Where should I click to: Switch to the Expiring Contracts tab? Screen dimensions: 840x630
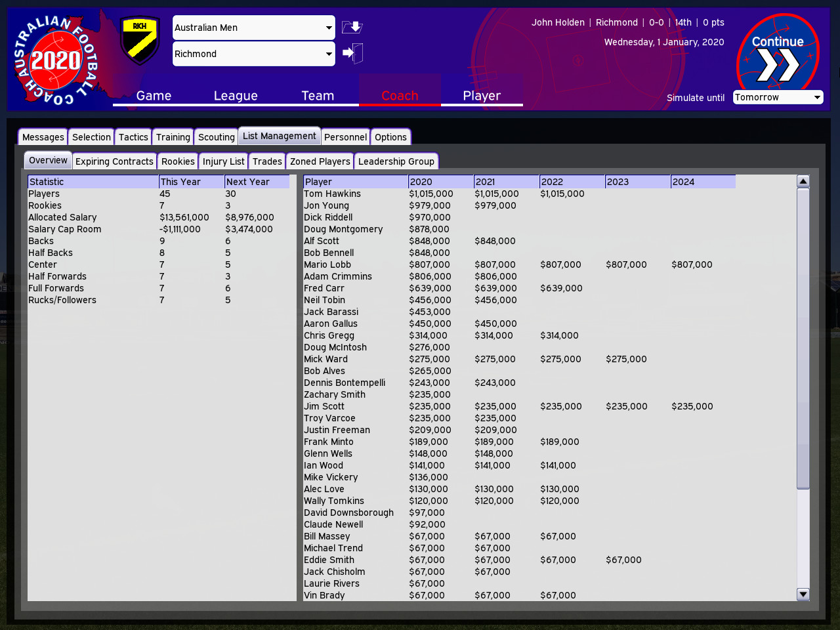click(x=114, y=161)
